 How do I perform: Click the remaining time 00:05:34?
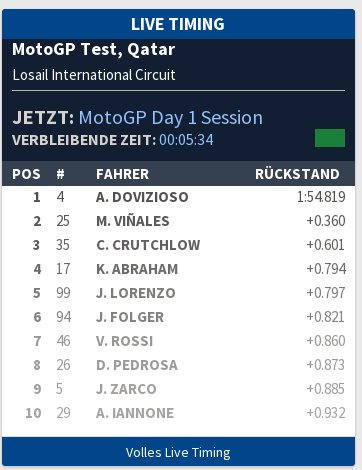186,140
